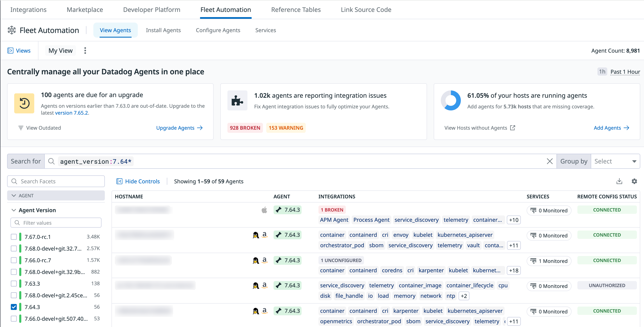Click the Add Agents link

pyautogui.click(x=611, y=128)
